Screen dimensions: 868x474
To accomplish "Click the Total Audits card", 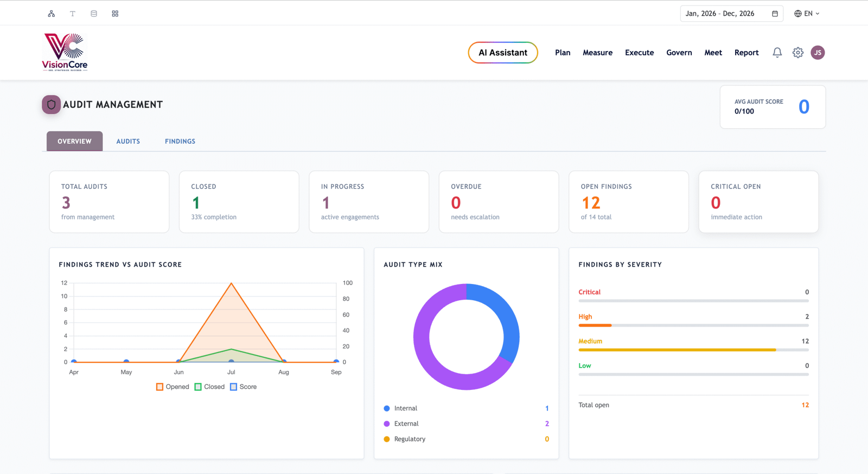I will point(109,202).
